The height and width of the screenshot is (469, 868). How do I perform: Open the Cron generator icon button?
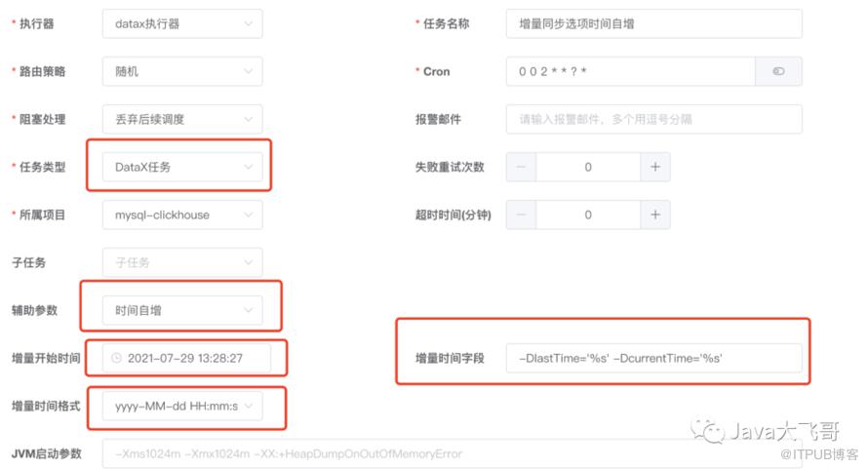pos(779,71)
